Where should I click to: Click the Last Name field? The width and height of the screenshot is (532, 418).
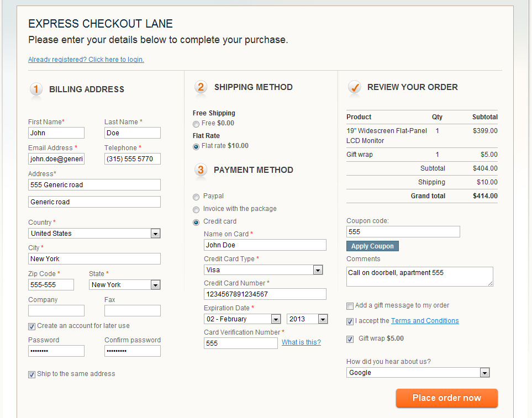point(133,133)
